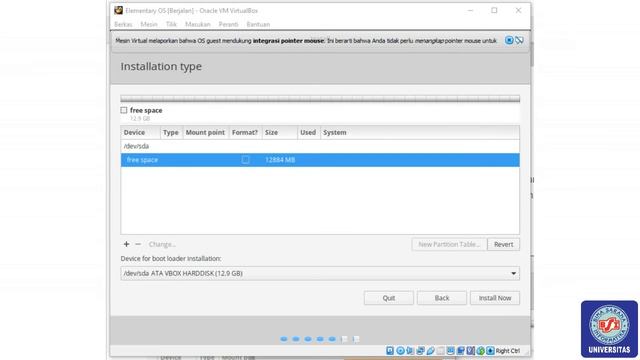
Task: Open the Mesin menu
Action: [149, 24]
